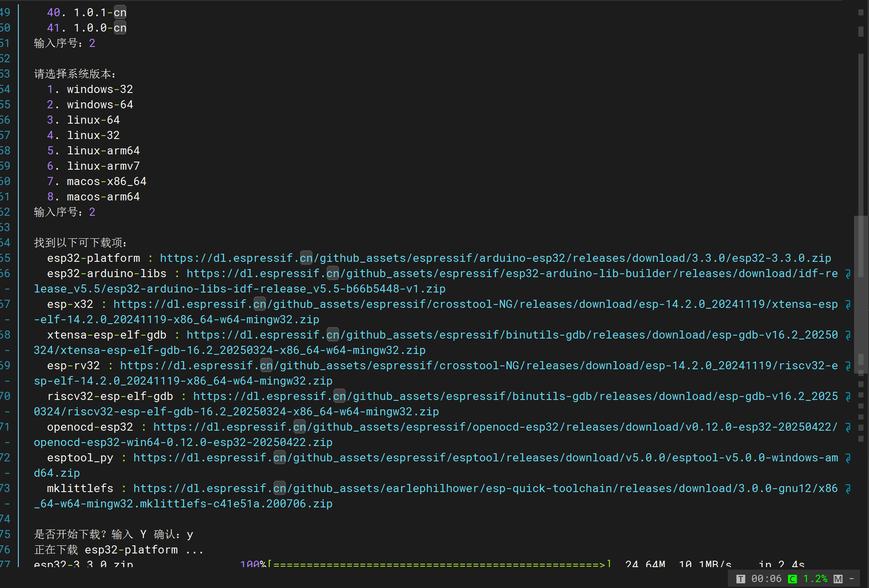
Task: Click the 00:06 elapsed time readout
Action: [x=766, y=579]
